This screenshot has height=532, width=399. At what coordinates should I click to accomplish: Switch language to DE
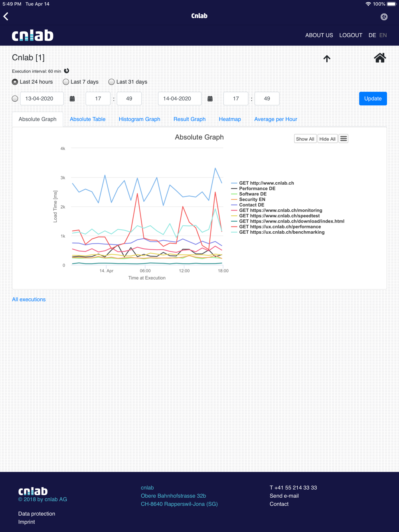(372, 35)
